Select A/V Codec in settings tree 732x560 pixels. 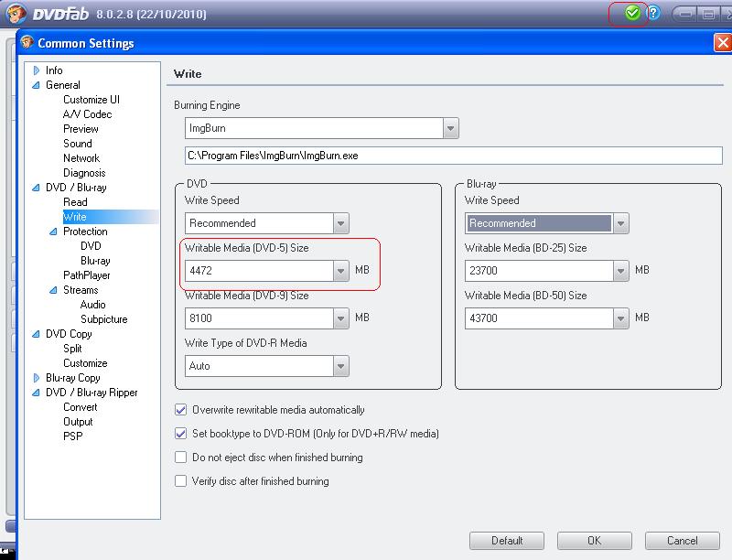coord(87,114)
